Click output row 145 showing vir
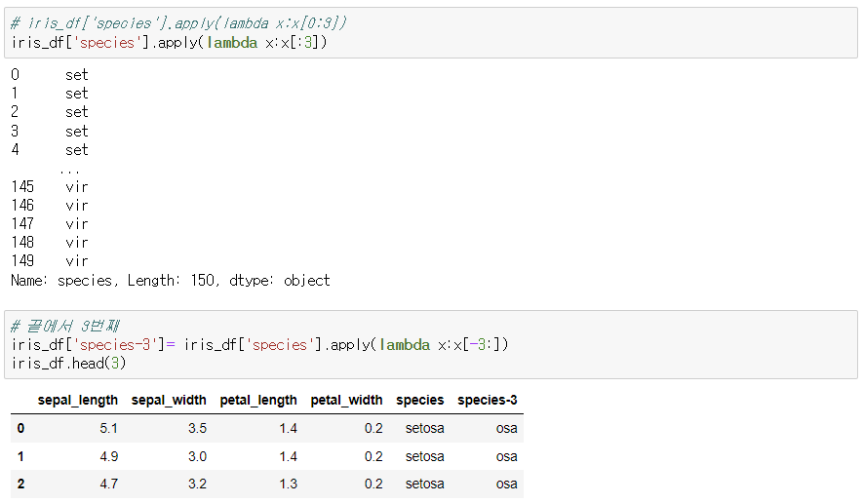The height and width of the screenshot is (504, 863). (50, 186)
